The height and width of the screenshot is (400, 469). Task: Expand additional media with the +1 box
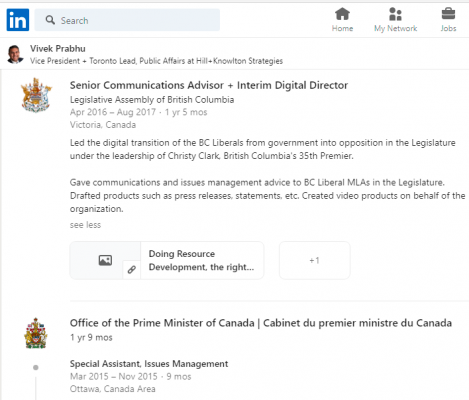[x=314, y=260]
